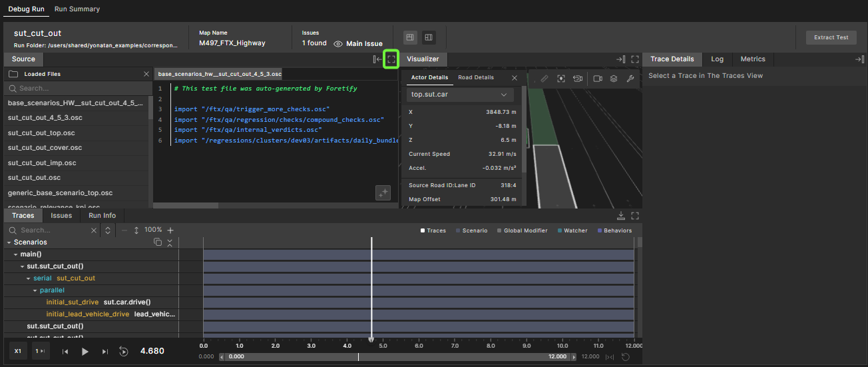Open the wrench settings tool in Visualizer
This screenshot has height=367, width=868.
point(630,79)
